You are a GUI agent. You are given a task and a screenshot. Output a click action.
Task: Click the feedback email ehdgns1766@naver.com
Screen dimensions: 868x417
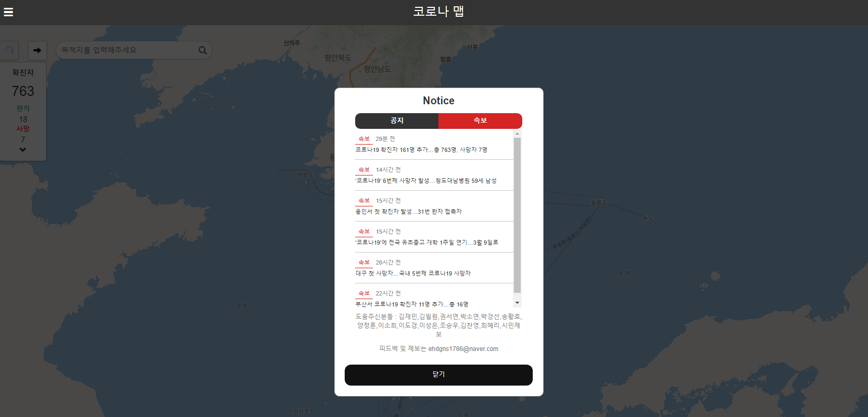463,349
